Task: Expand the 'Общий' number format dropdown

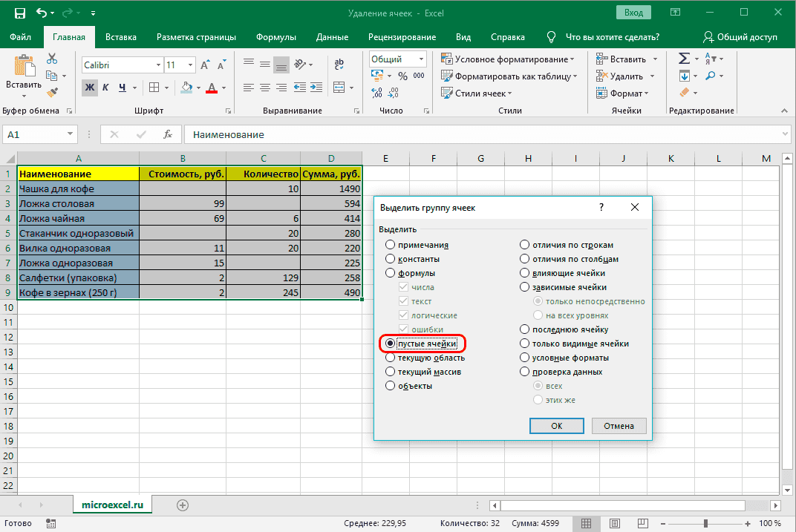Action: 421,59
